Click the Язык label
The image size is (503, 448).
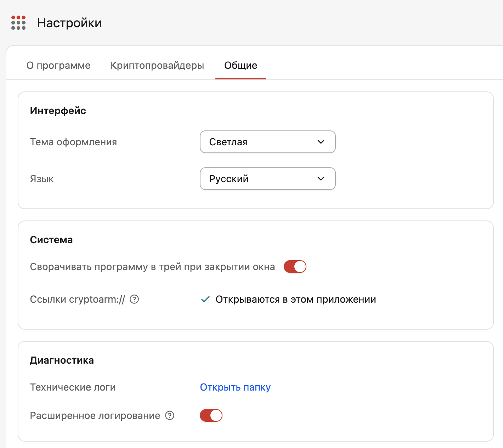coord(42,179)
